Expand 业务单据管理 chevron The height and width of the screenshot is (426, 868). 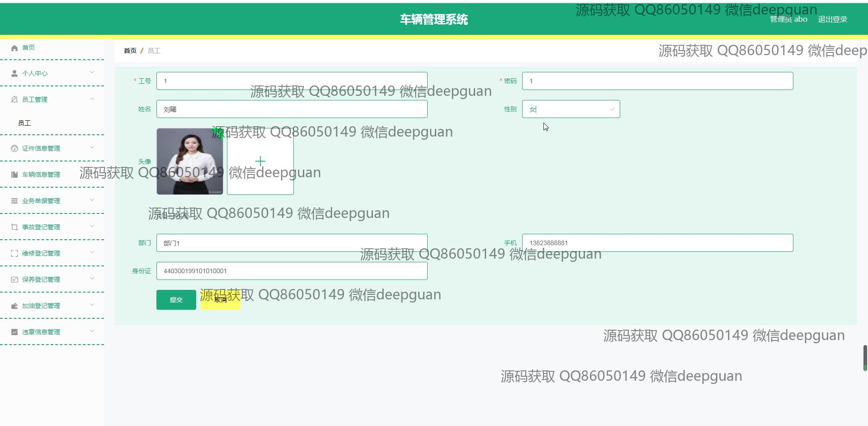[92, 200]
